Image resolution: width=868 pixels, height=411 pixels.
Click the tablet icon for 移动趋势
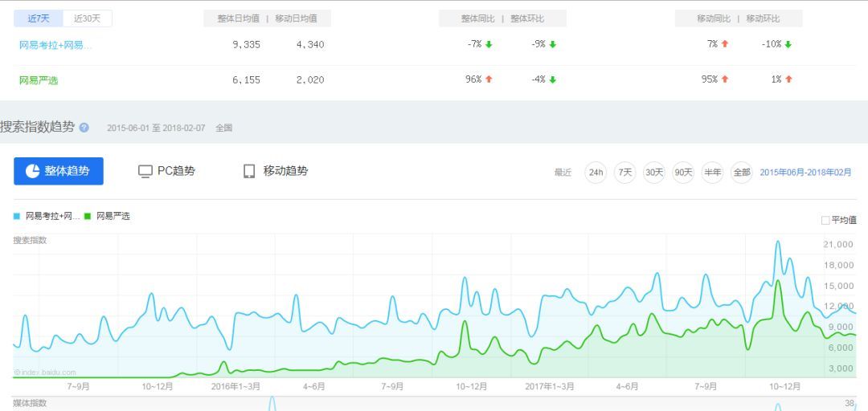[249, 172]
